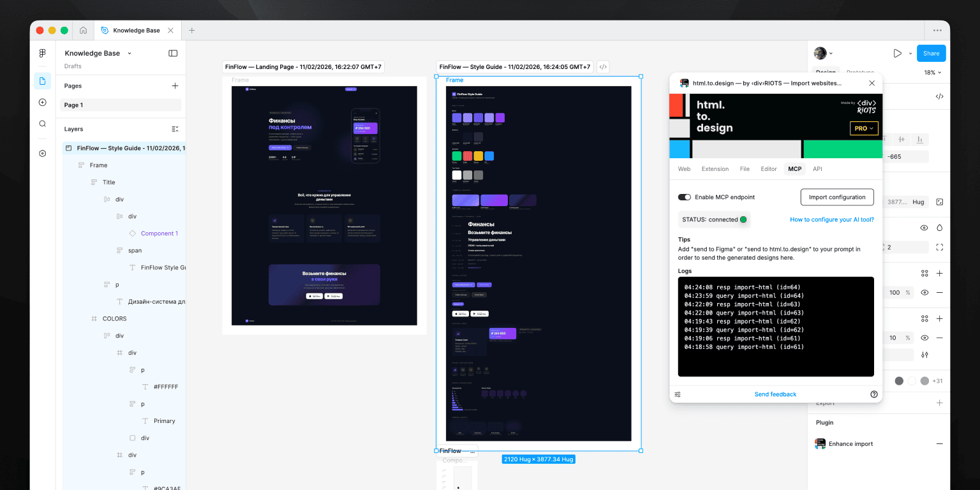Click the dev mode code icon beside frame title

pyautogui.click(x=603, y=67)
